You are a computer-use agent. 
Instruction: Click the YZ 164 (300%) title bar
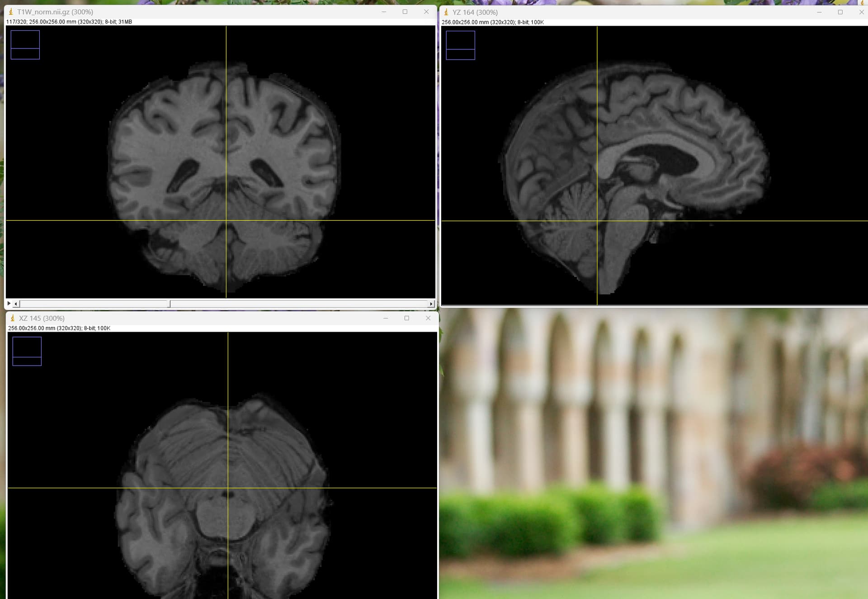coord(633,12)
